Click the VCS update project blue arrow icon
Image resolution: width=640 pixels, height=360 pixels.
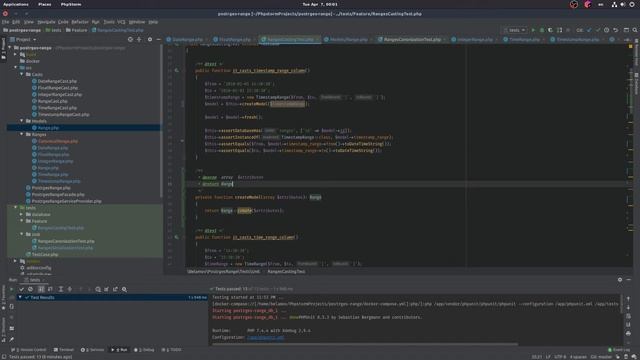click(589, 30)
